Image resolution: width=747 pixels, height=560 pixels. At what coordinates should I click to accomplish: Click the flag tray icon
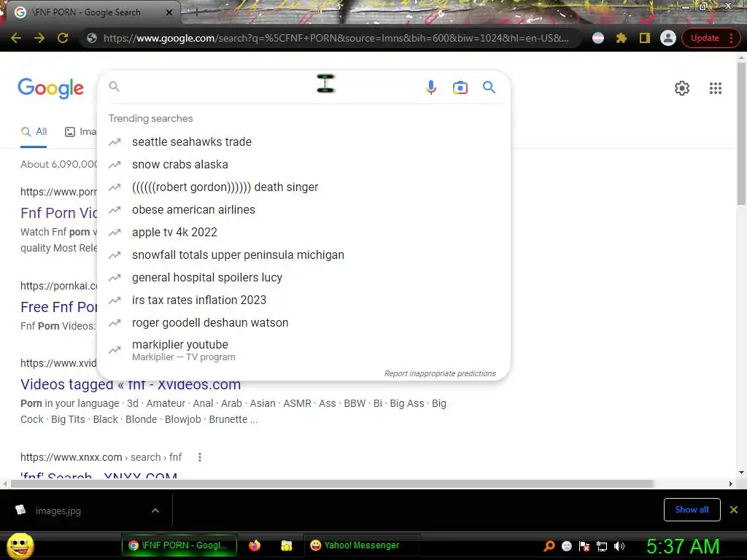[584, 546]
